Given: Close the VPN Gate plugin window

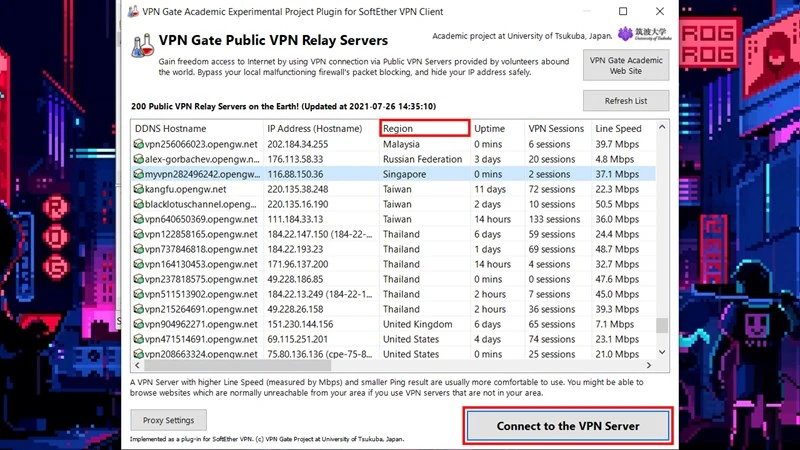Looking at the screenshot, I should coord(660,11).
